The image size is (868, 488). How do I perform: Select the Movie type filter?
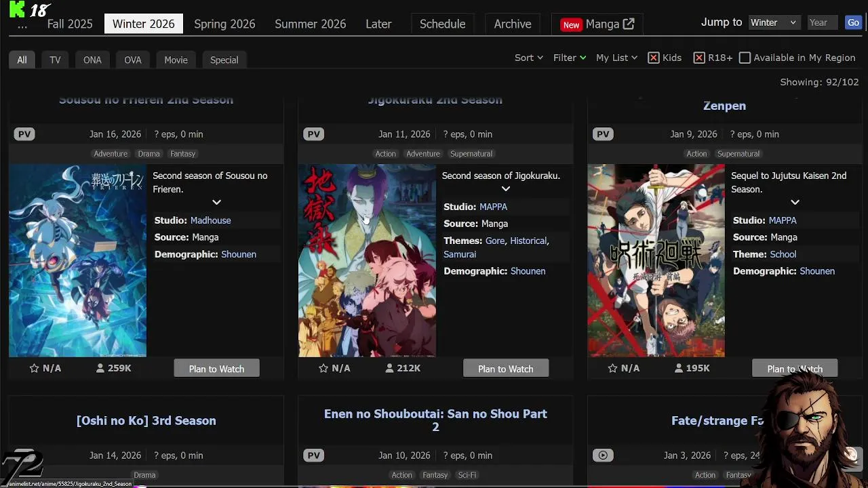(x=176, y=60)
